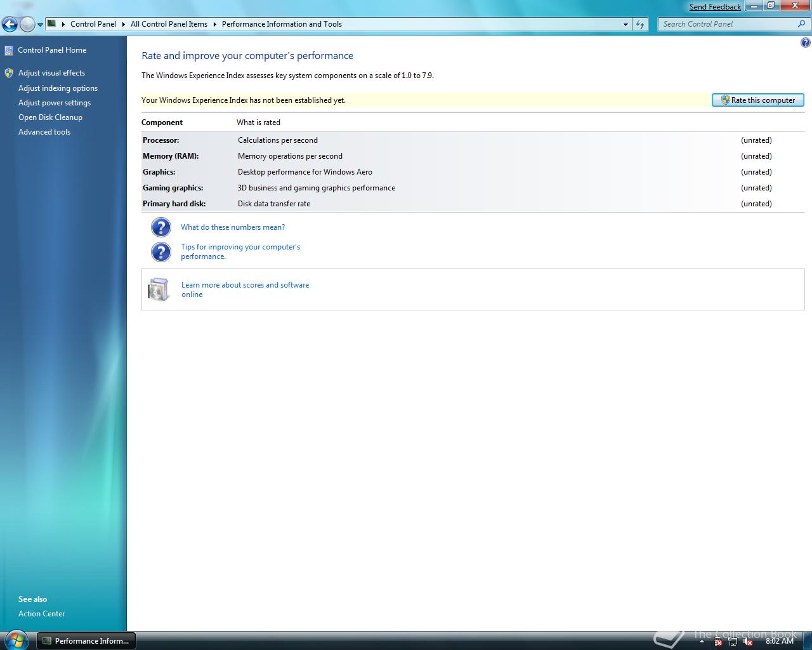
Task: Select the Control Panel breadcrumb
Action: point(93,24)
